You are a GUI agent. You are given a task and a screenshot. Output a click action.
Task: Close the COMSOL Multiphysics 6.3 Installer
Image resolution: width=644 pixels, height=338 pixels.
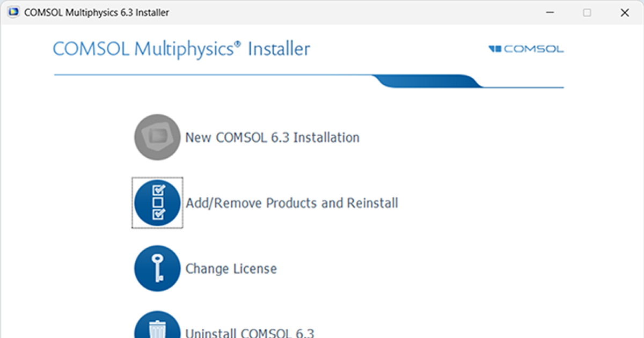tap(625, 12)
